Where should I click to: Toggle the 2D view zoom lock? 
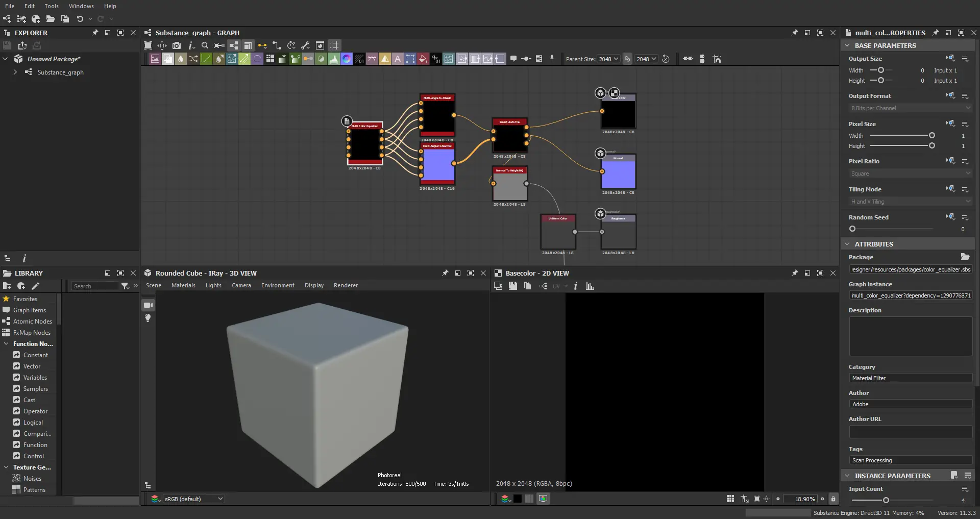click(x=833, y=499)
